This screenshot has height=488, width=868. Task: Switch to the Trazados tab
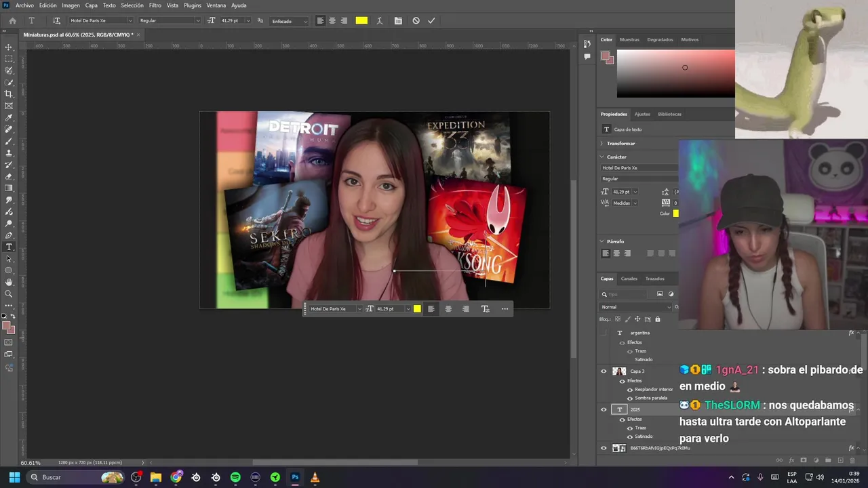tap(655, 279)
